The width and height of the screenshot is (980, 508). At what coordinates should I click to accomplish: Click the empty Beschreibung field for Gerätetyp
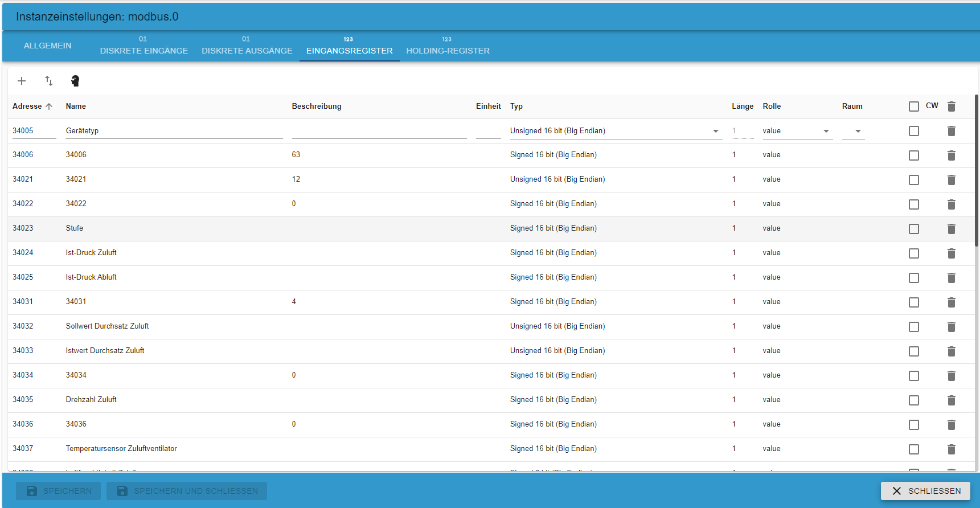coord(379,131)
